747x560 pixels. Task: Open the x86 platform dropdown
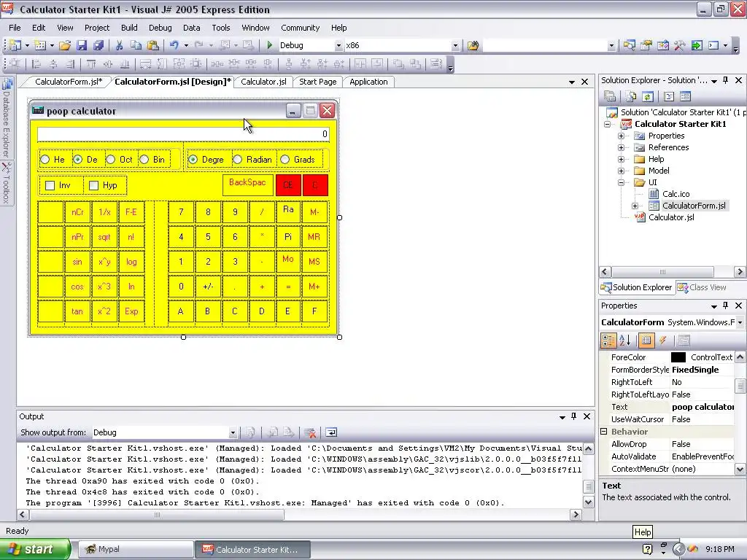tap(455, 46)
